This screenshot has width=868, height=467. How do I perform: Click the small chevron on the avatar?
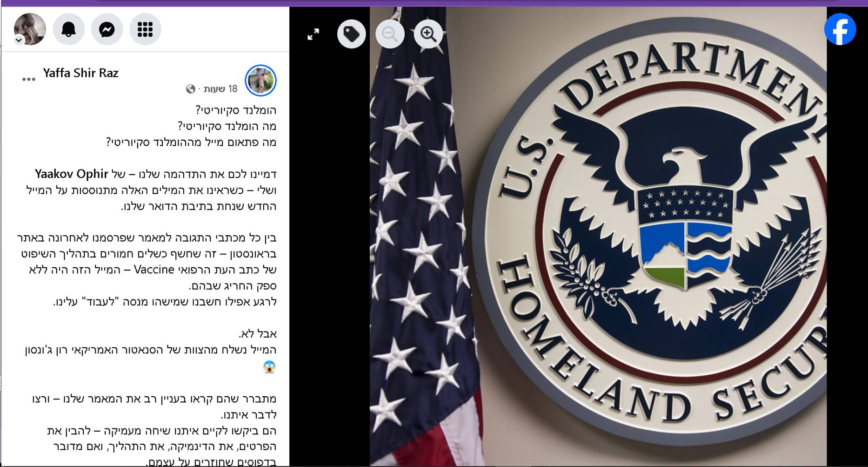pos(19,40)
